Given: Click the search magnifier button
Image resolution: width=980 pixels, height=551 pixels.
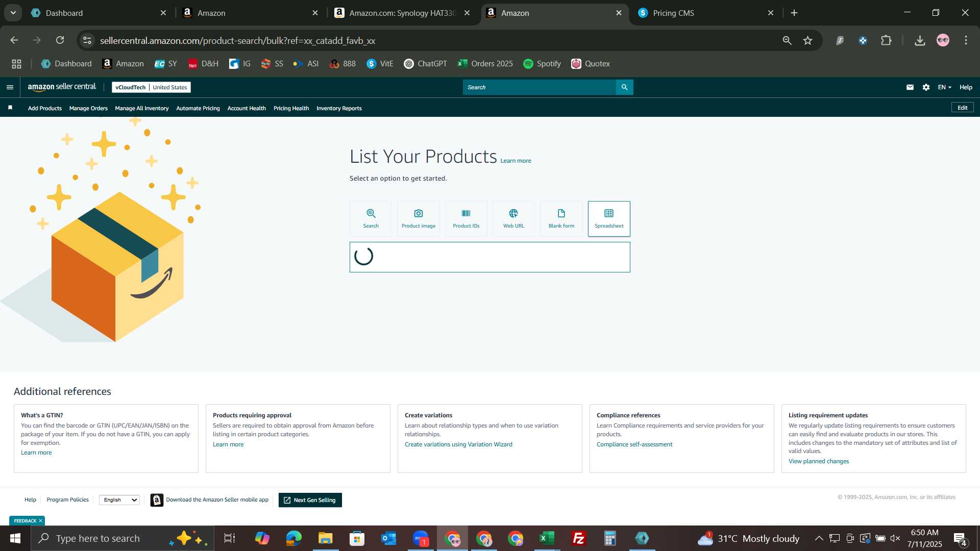Looking at the screenshot, I should click(x=624, y=87).
